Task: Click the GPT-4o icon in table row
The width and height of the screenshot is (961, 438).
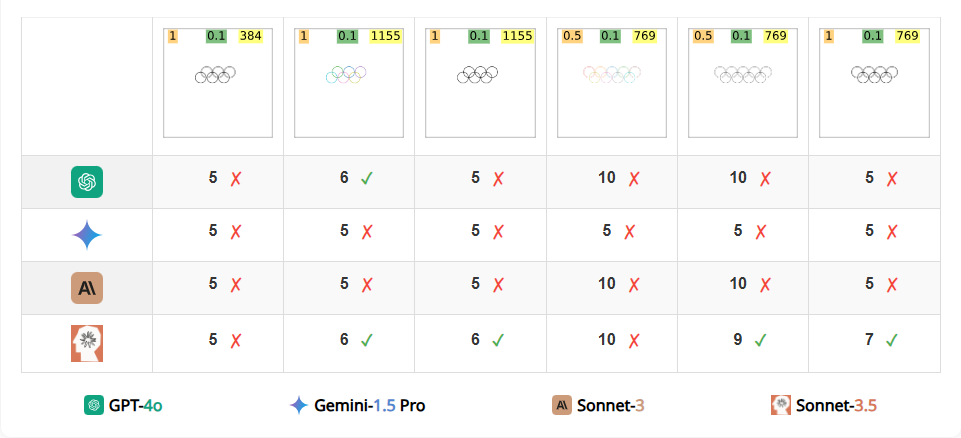Action: (x=87, y=182)
